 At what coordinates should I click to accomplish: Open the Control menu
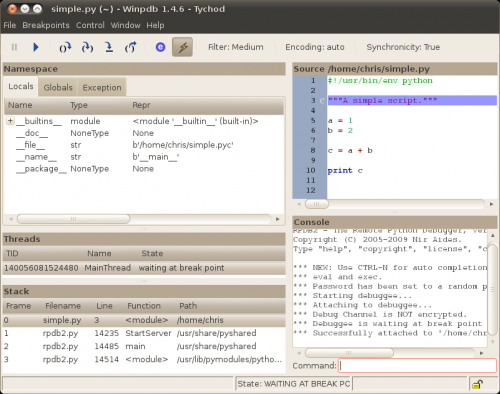90,25
